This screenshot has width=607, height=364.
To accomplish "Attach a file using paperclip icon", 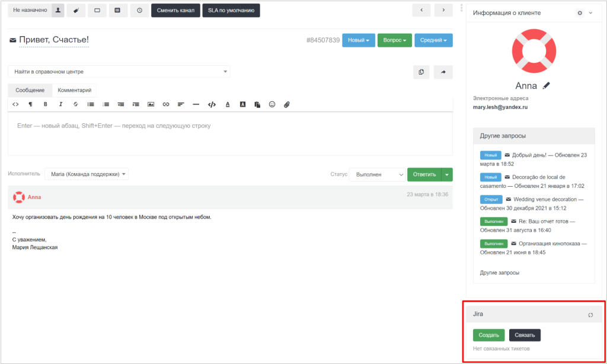I will (x=287, y=104).
